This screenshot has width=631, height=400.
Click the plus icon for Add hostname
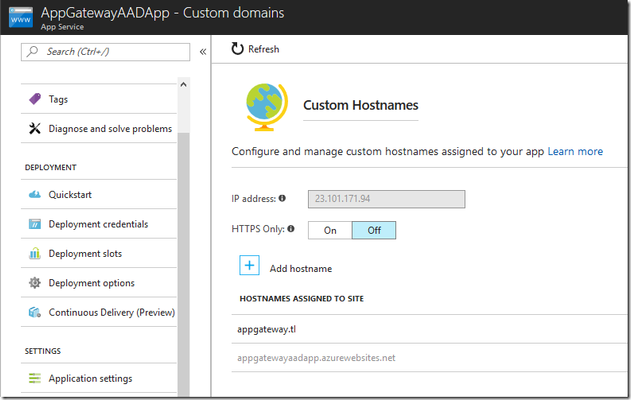coord(249,265)
